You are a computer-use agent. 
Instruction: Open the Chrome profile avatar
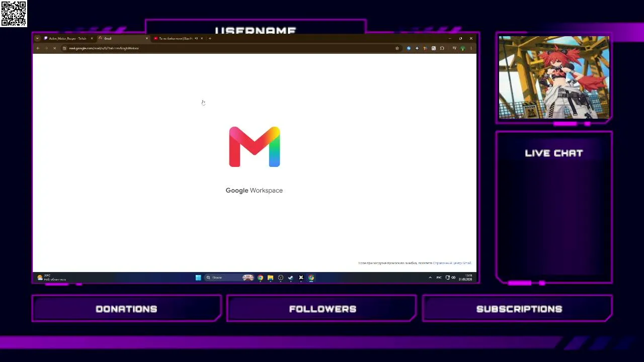click(x=463, y=48)
